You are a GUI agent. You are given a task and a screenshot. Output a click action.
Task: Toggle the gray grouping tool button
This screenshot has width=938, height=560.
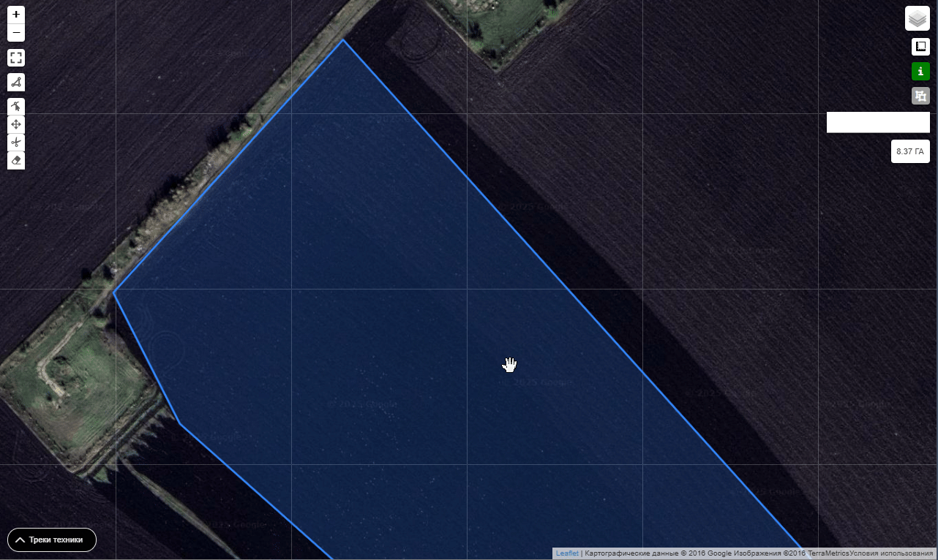pos(920,96)
